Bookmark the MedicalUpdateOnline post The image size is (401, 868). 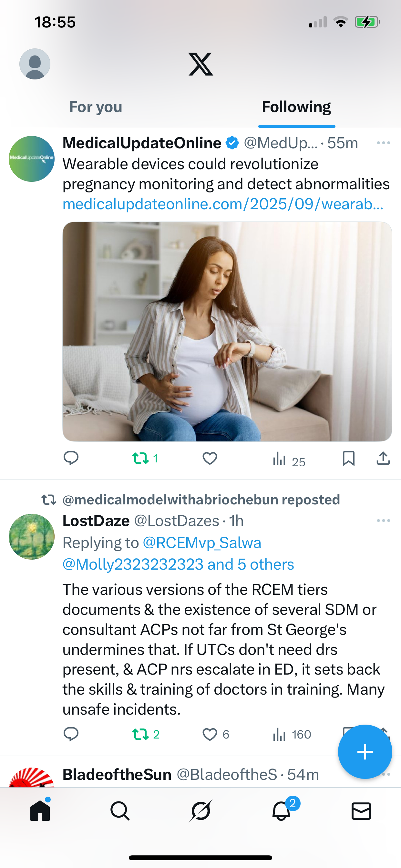[348, 458]
